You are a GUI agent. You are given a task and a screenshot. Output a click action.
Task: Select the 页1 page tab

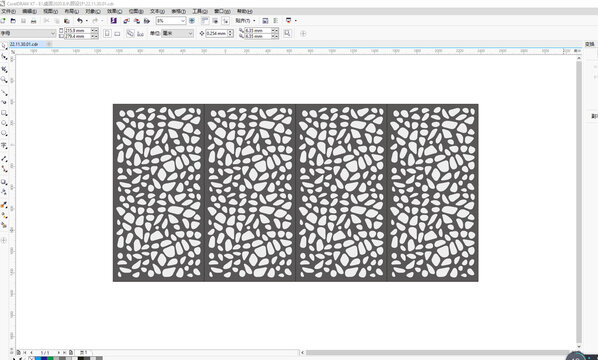point(84,352)
